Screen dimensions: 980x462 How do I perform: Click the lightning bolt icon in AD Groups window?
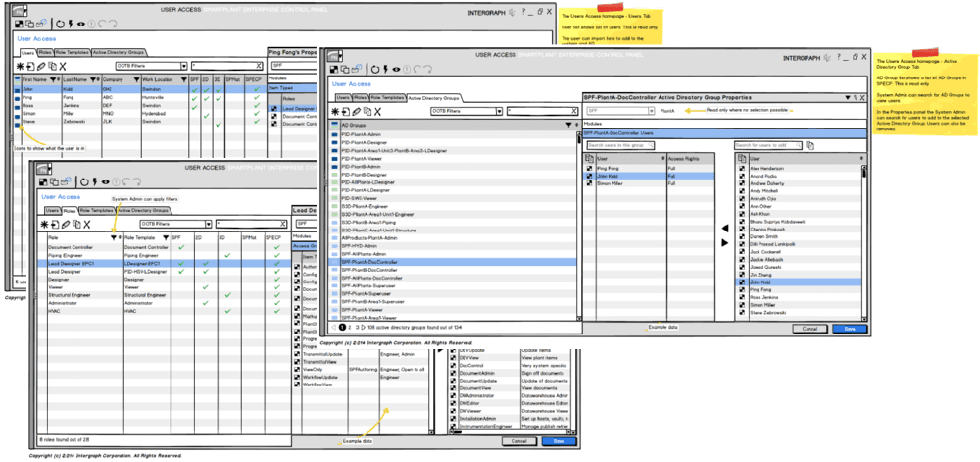(385, 69)
